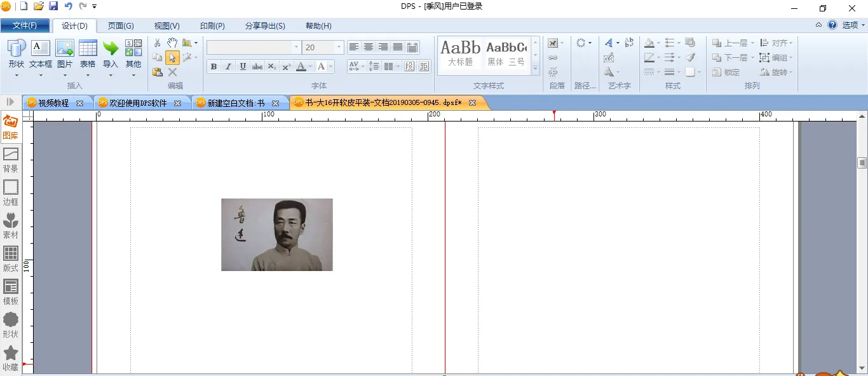Apply the 大标题 text style
Image resolution: width=868 pixels, height=376 pixels.
461,53
